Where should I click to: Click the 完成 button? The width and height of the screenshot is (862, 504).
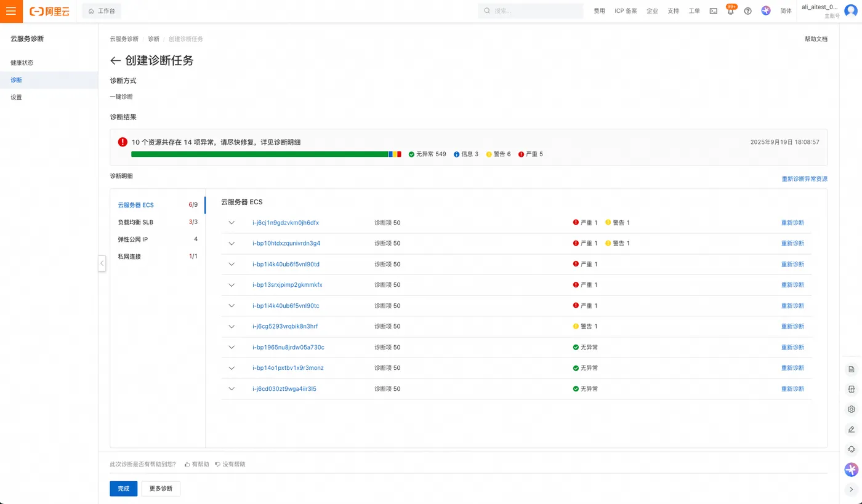124,489
